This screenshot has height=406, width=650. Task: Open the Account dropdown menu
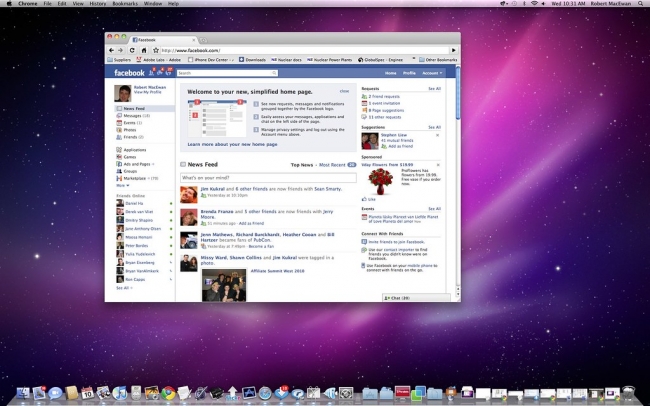(x=432, y=73)
